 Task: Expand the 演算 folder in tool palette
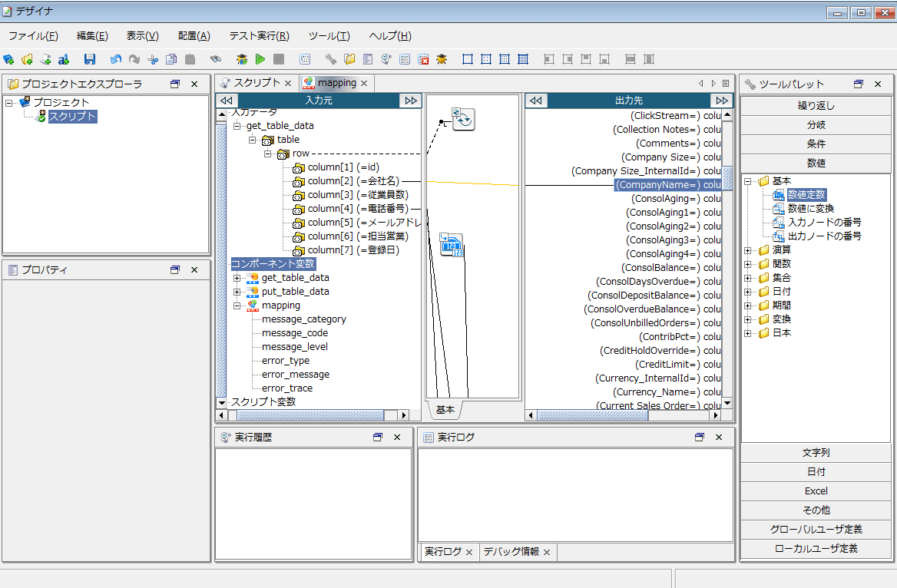click(748, 250)
